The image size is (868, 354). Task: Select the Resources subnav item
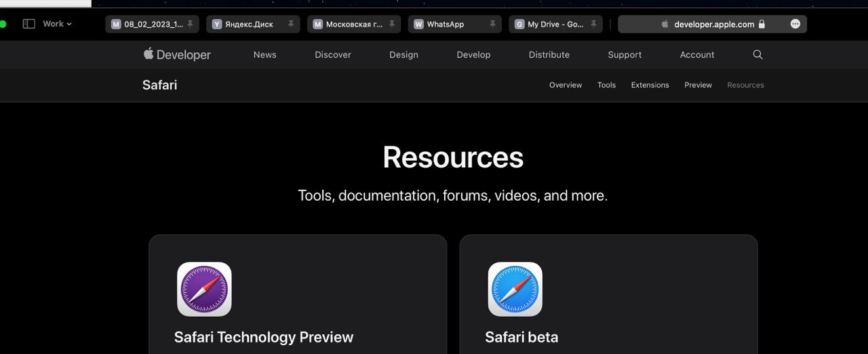pyautogui.click(x=745, y=85)
